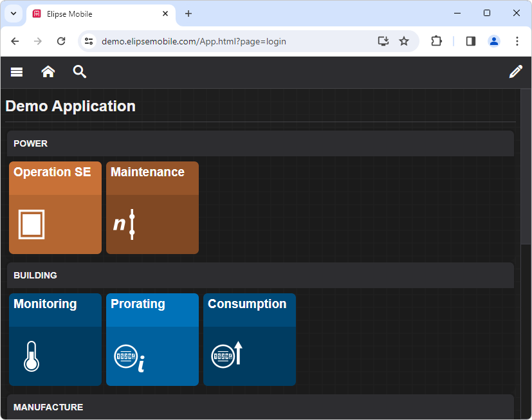Reload the current page
This screenshot has height=420, width=532.
pos(61,41)
